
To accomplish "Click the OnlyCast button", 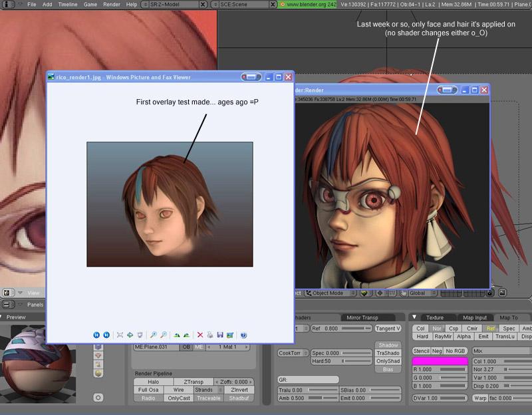I will (x=179, y=398).
